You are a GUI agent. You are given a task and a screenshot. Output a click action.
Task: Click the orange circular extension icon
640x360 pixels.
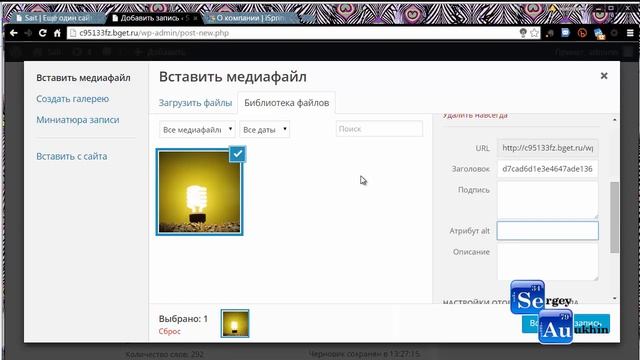click(x=582, y=33)
